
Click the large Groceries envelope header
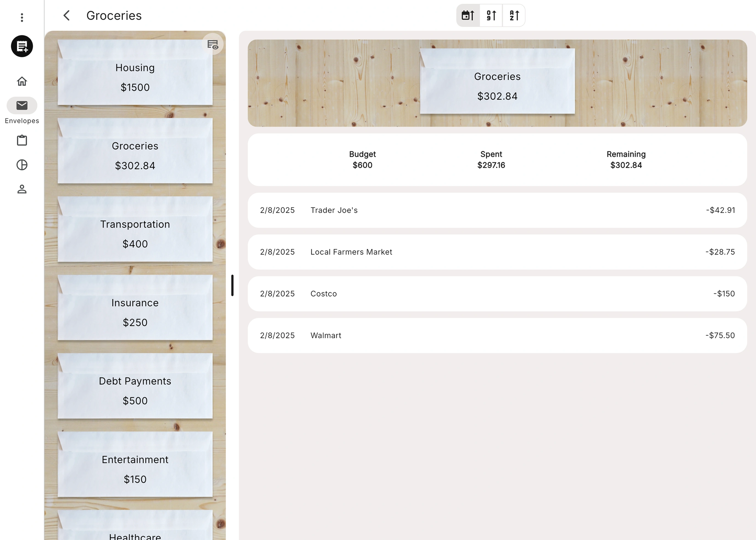point(497,82)
